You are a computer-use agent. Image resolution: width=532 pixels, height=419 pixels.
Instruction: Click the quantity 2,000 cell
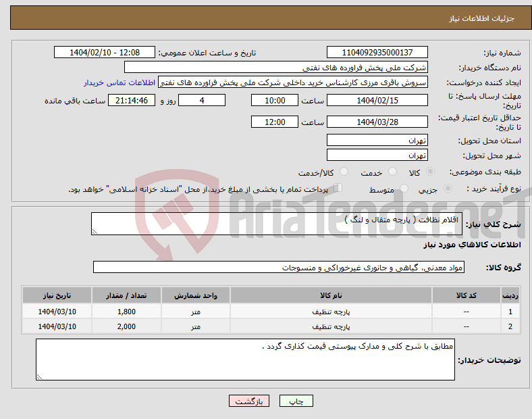point(126,326)
